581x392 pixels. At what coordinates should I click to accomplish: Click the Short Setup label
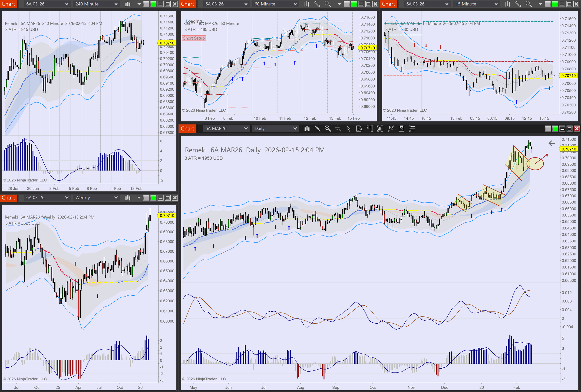pos(194,38)
